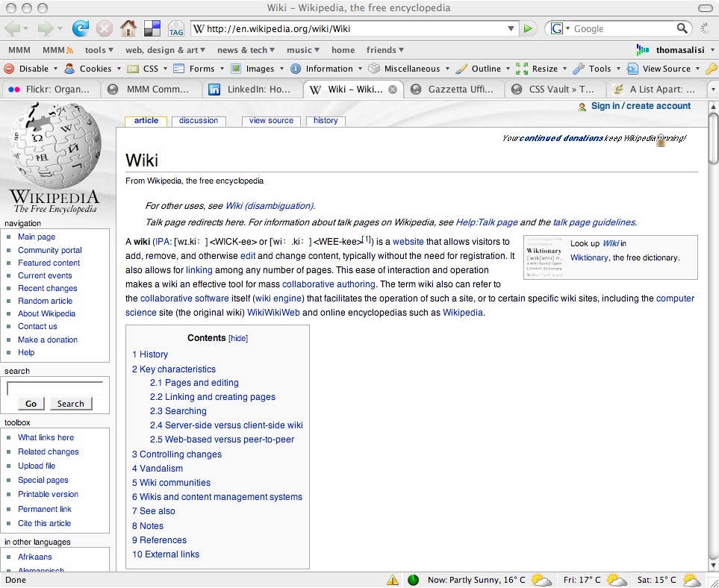The height and width of the screenshot is (588, 719).
Task: Click the TAG toolbar icon
Action: (x=176, y=29)
